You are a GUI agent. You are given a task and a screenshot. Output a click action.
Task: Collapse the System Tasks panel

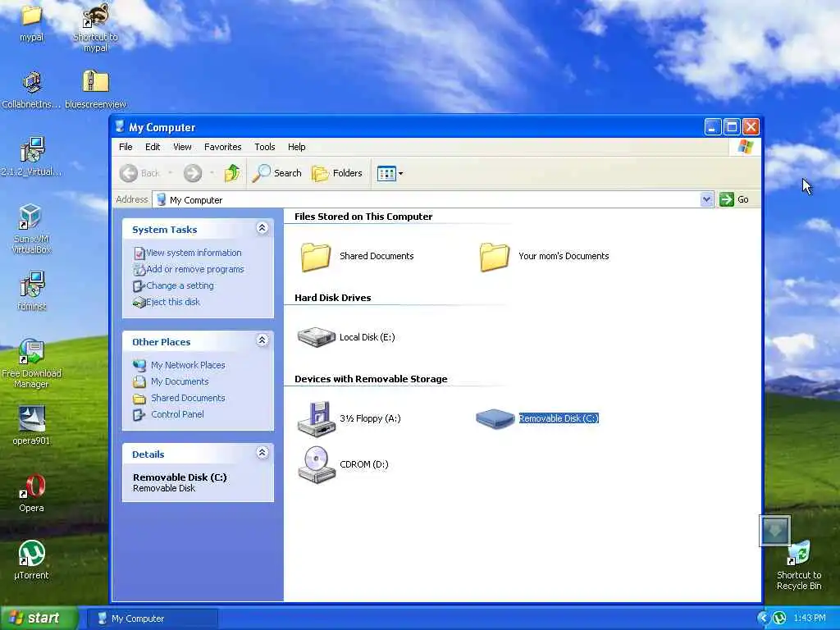[262, 228]
